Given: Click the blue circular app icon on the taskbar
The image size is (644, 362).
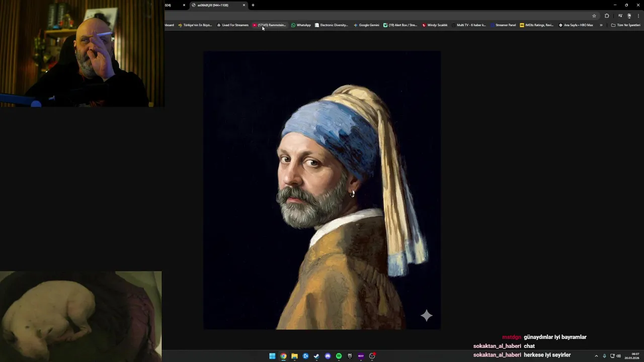Looking at the screenshot, I should 305,356.
